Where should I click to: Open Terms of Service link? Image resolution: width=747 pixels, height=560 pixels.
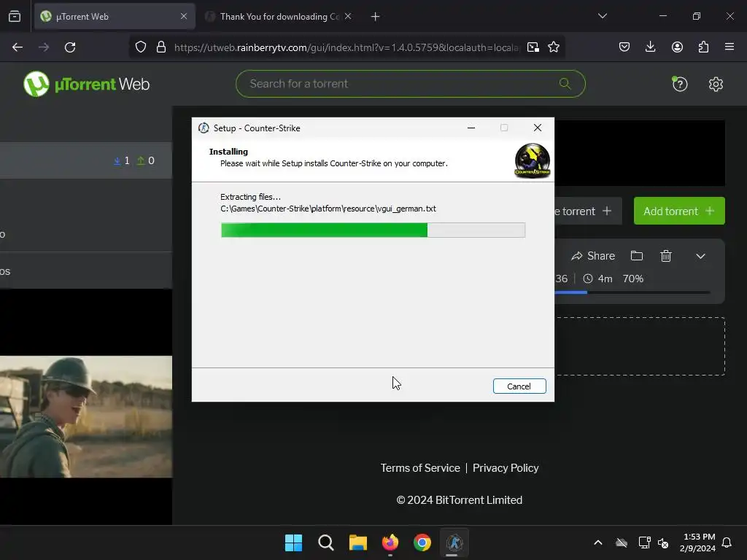click(420, 468)
